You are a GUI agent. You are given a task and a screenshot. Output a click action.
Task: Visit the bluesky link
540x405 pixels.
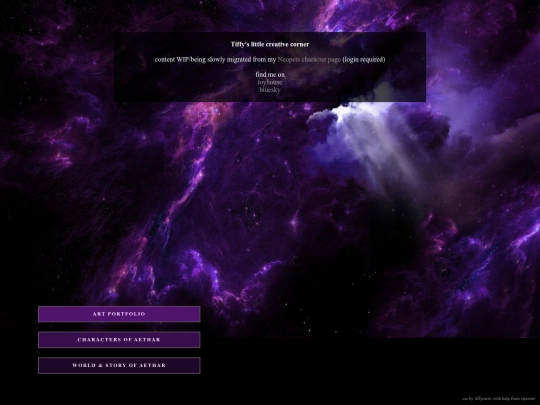270,90
